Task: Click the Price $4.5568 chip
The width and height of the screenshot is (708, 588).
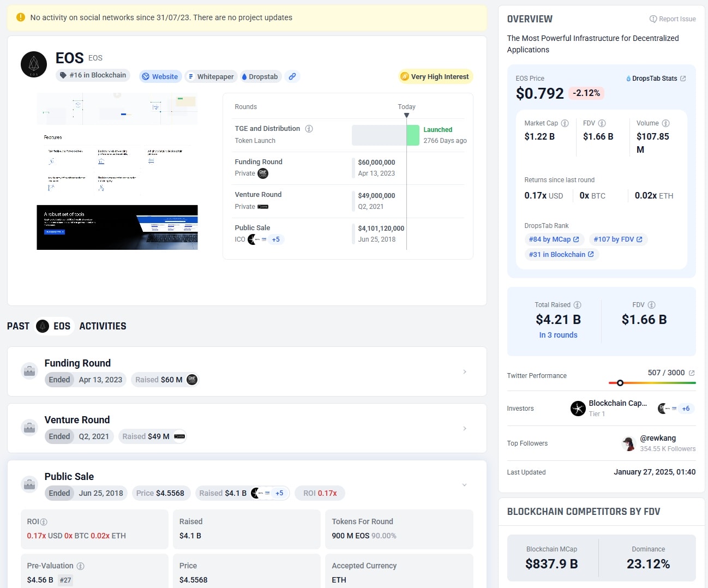Action: [x=160, y=493]
